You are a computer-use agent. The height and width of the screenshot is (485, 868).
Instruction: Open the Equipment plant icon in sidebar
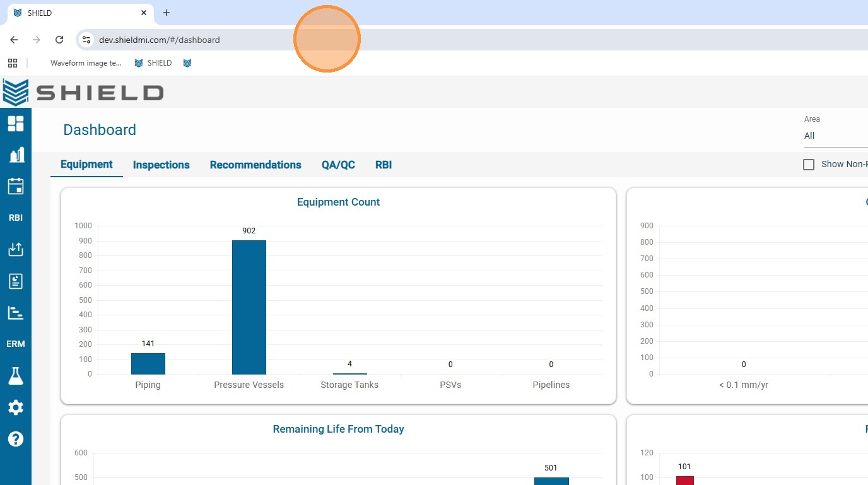click(x=16, y=155)
